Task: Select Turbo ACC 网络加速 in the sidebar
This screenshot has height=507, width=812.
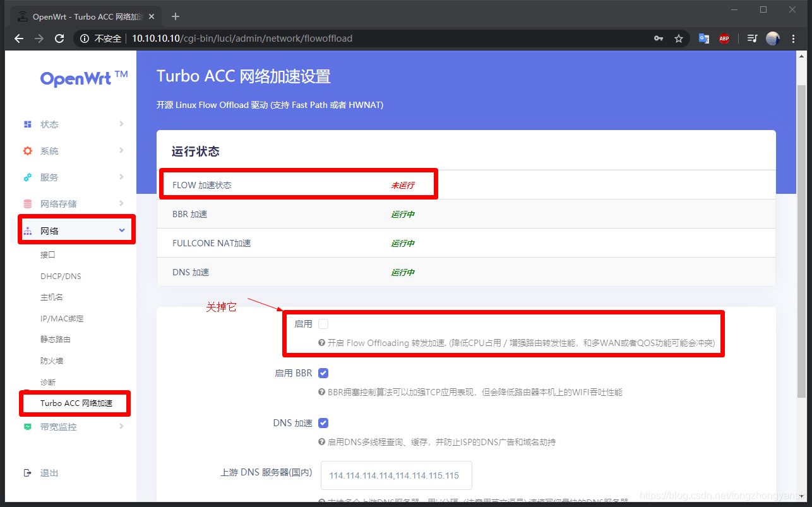Action: pyautogui.click(x=76, y=403)
